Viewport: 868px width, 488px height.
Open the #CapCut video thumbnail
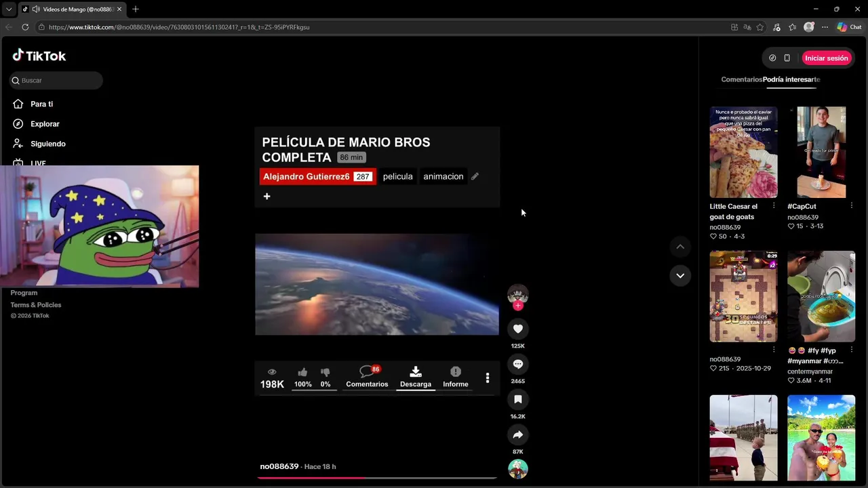pyautogui.click(x=821, y=152)
